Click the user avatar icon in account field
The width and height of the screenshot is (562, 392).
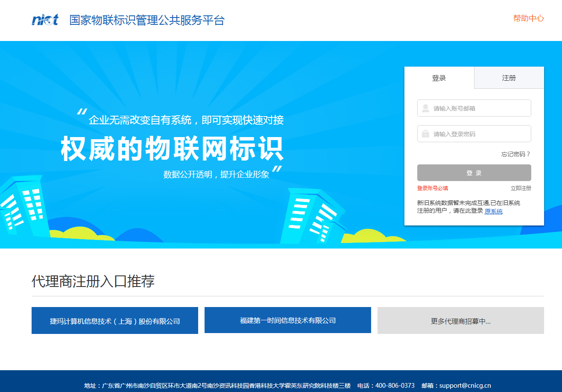pyautogui.click(x=425, y=108)
